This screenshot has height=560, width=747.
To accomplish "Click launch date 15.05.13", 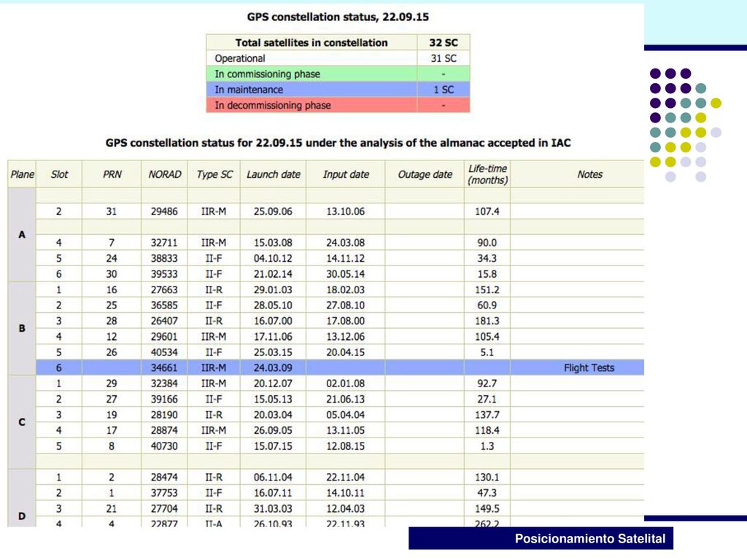I will (x=273, y=399).
